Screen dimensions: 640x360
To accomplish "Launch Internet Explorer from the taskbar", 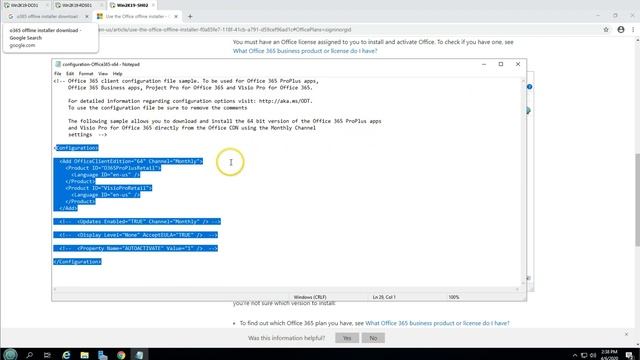I will (66, 355).
